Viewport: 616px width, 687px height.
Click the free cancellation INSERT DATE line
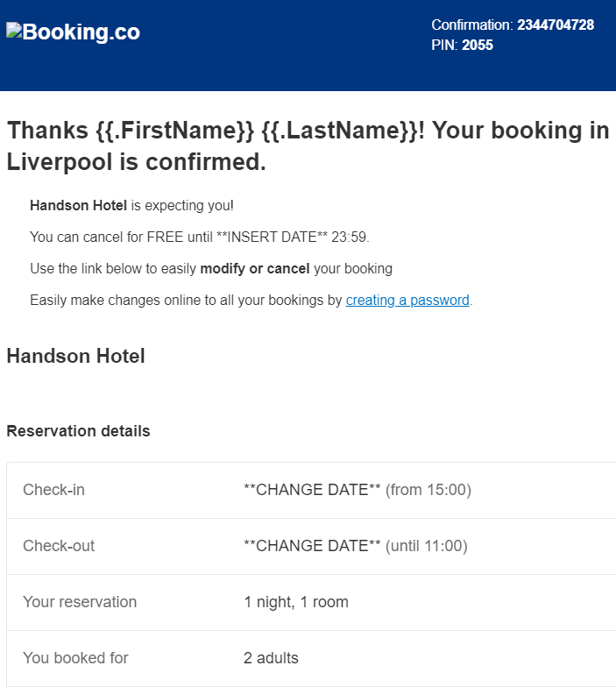click(x=200, y=237)
